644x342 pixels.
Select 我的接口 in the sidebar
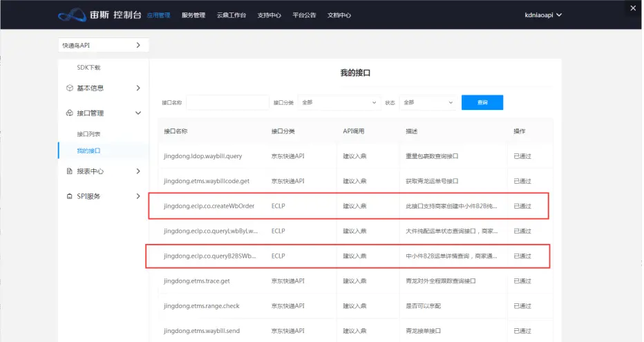pos(88,151)
